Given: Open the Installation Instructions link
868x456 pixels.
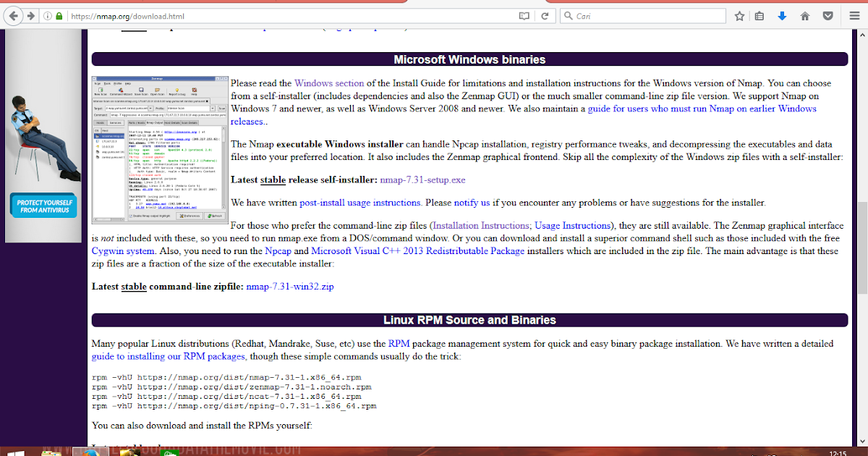Looking at the screenshot, I should (481, 226).
